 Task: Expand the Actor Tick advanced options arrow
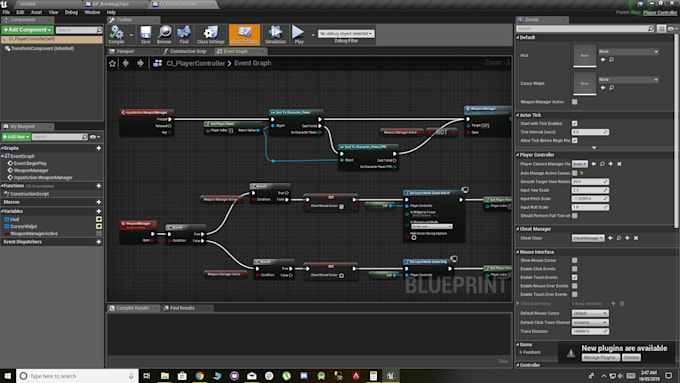click(594, 148)
